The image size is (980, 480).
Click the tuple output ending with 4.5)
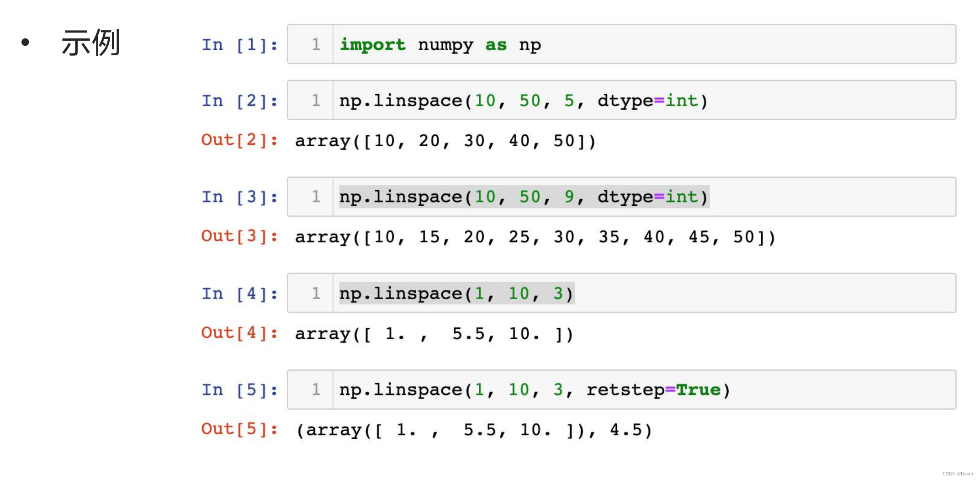tap(474, 431)
